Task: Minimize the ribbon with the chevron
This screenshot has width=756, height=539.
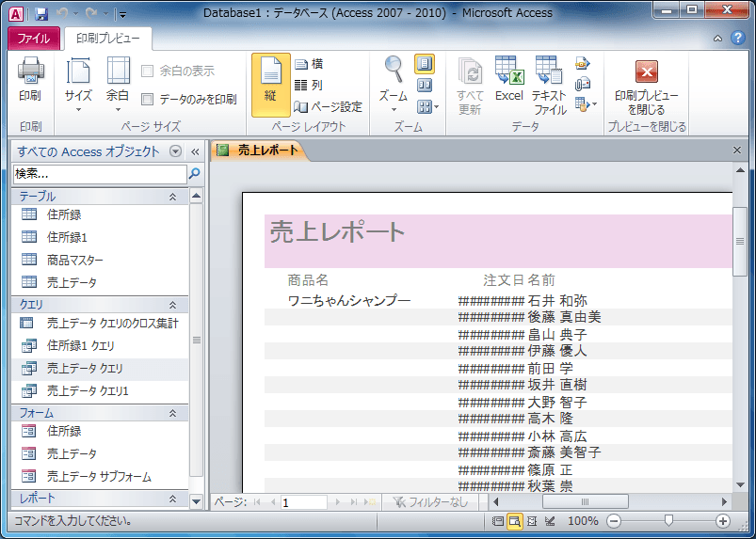Action: (x=718, y=39)
